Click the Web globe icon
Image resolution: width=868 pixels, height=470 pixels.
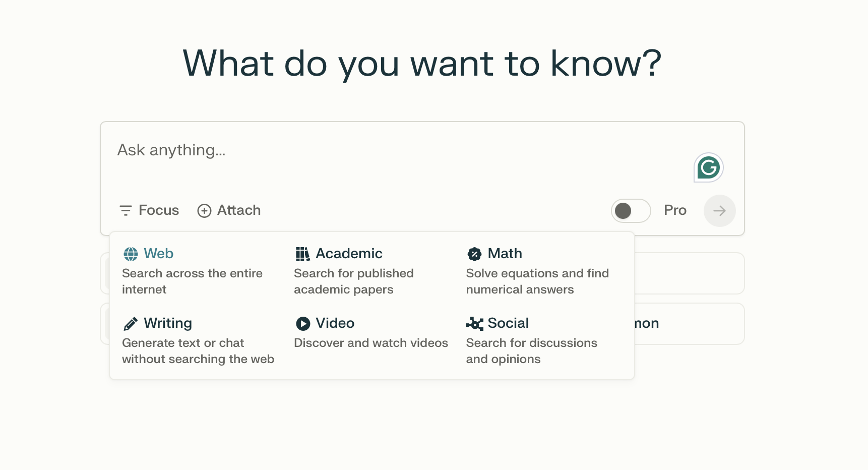coord(131,254)
